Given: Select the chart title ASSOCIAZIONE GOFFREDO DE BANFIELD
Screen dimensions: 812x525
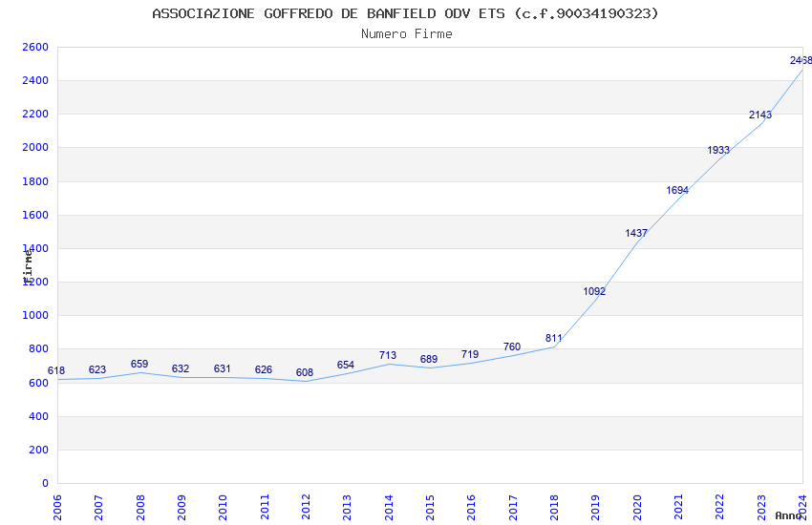Looking at the screenshot, I should [x=405, y=13].
